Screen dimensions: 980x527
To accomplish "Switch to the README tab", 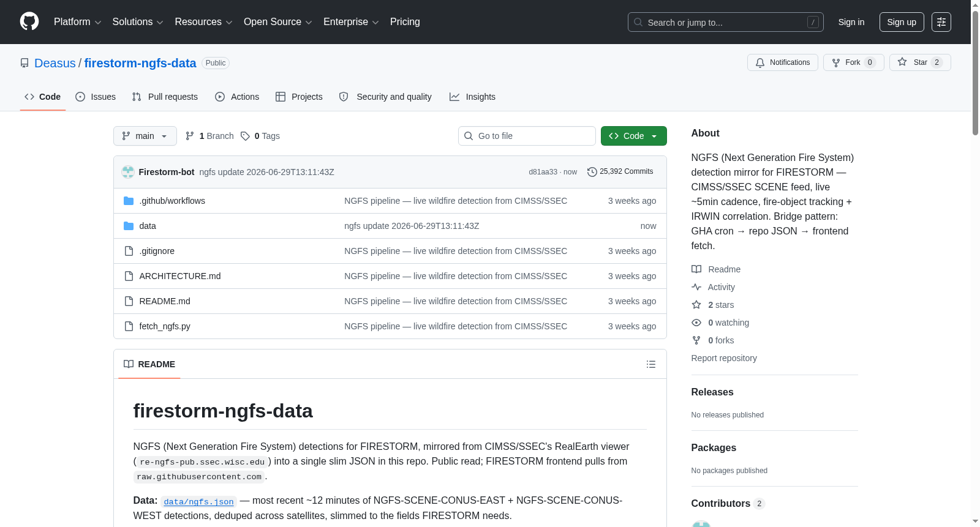I will point(149,364).
